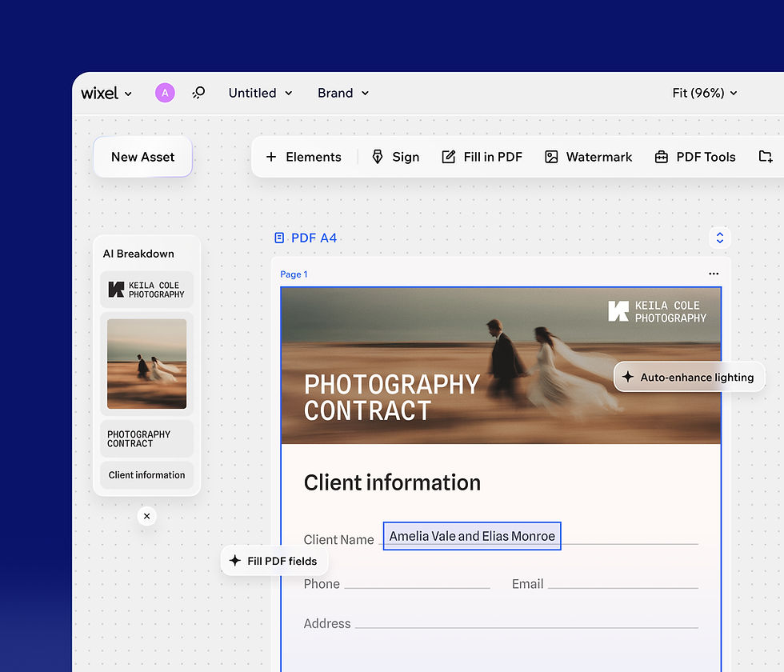Apply Auto-enhance lighting to the photo

[x=689, y=377]
